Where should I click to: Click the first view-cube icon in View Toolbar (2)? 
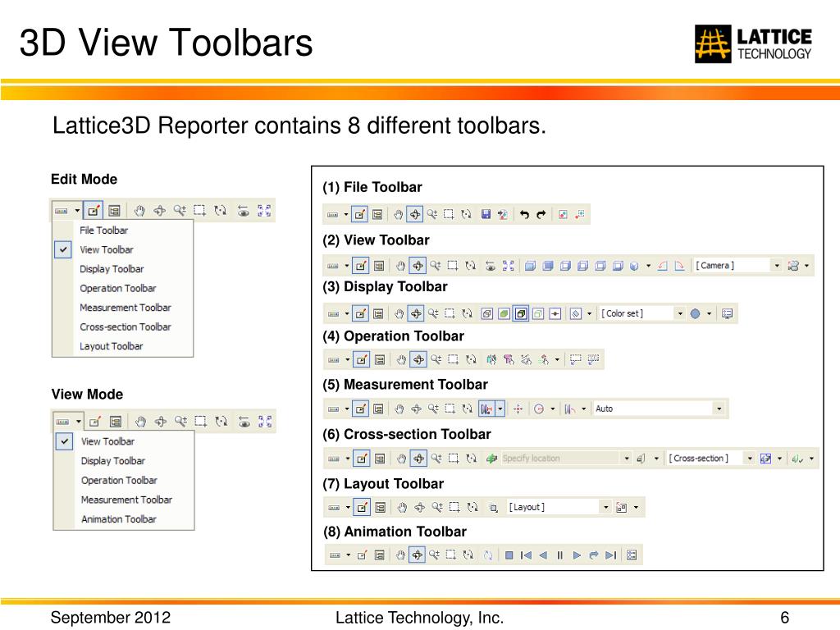coord(530,266)
